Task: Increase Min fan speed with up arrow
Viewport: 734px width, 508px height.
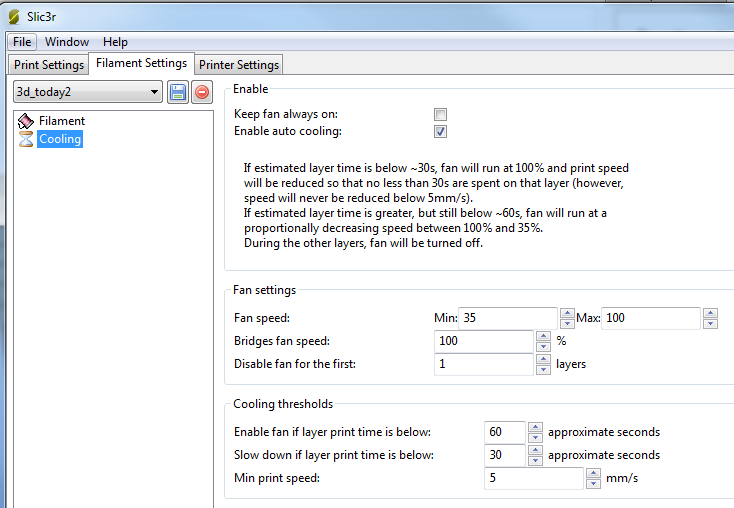Action: click(567, 313)
